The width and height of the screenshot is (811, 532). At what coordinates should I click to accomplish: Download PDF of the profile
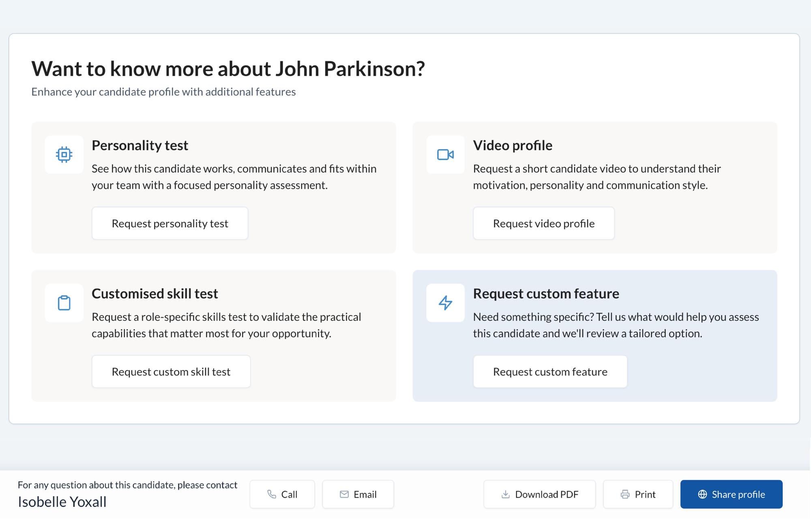[539, 494]
